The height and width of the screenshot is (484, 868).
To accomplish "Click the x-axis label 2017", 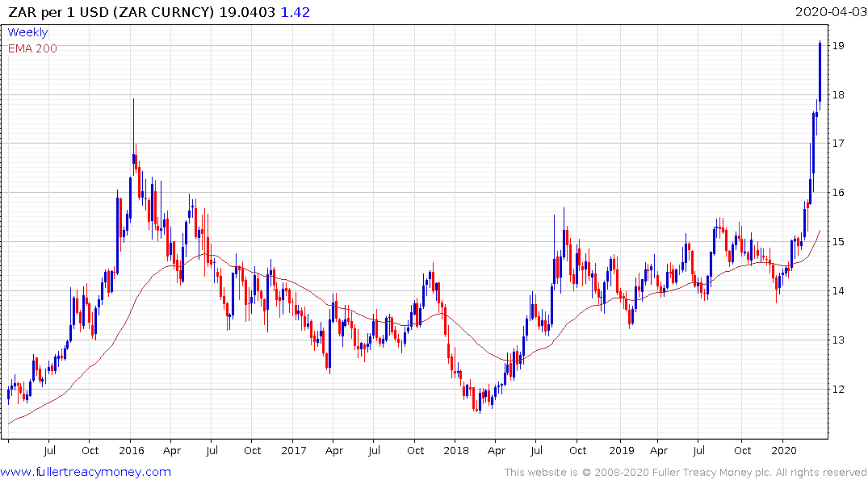I will pos(293,450).
